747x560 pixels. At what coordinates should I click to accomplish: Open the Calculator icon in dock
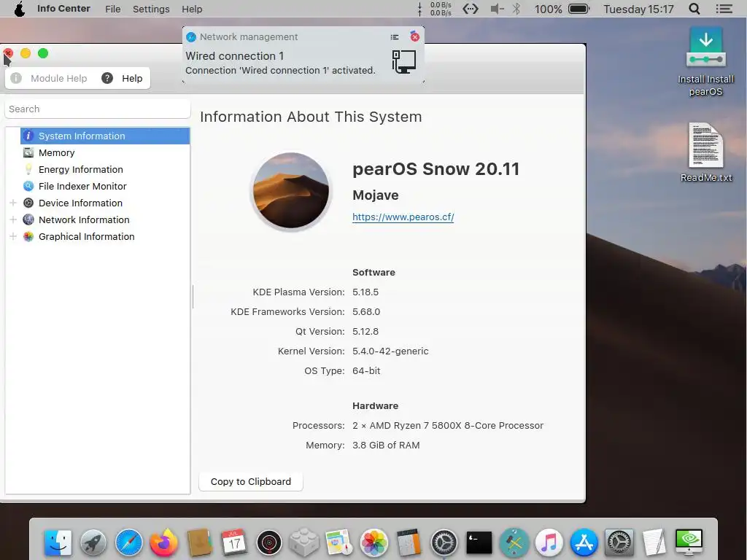[409, 542]
